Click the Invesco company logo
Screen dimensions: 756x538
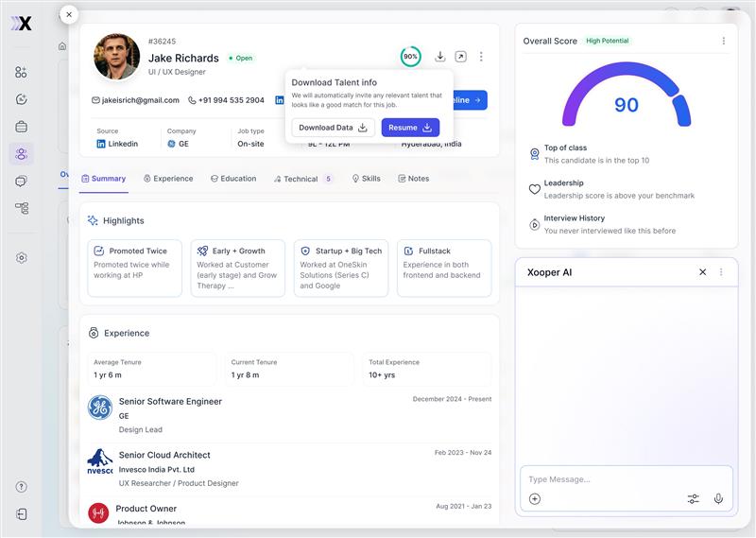coord(100,461)
